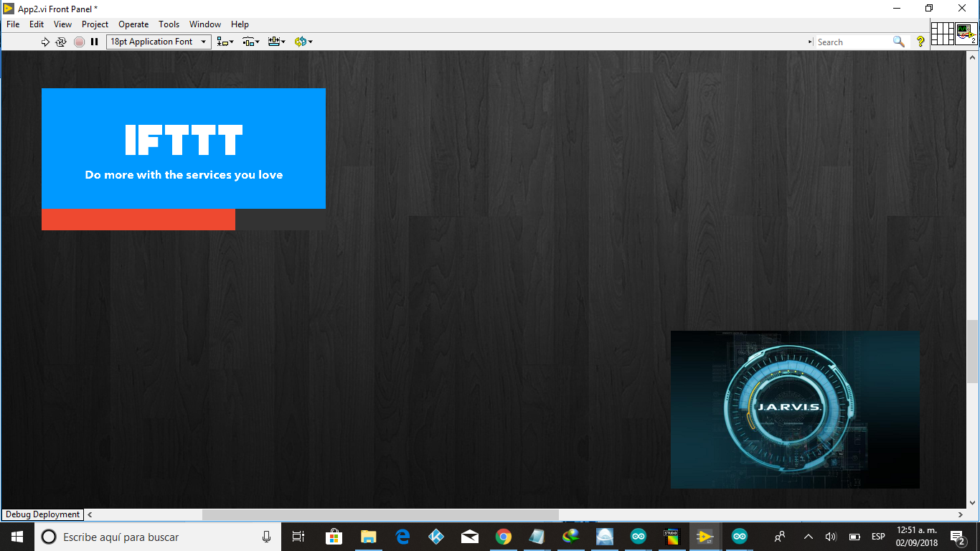Open the File menu
The image size is (980, 551).
13,24
